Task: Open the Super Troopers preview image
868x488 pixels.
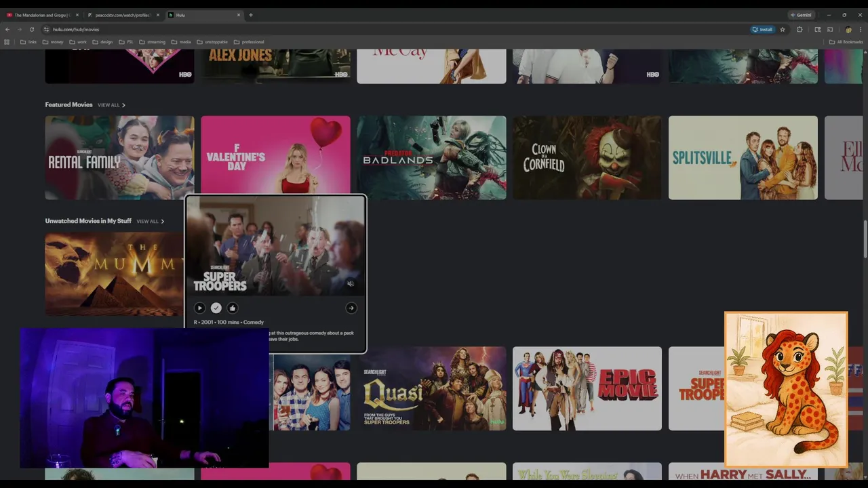Action: [275, 246]
